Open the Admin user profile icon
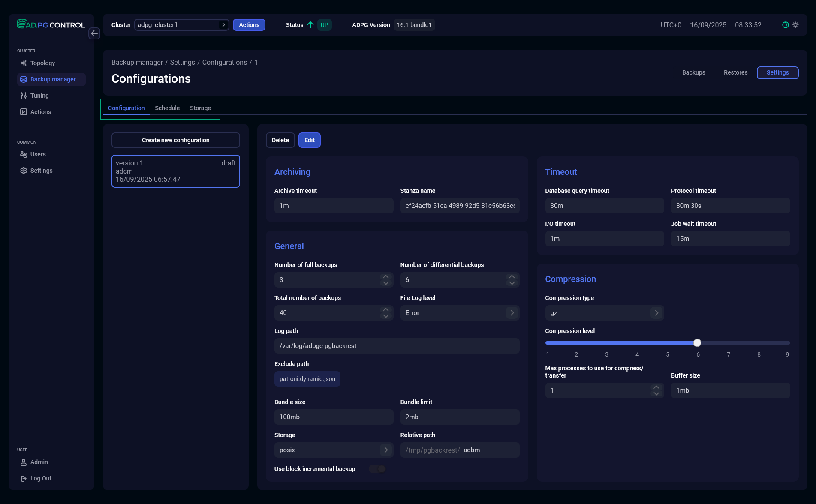Viewport: 816px width, 504px height. point(24,462)
